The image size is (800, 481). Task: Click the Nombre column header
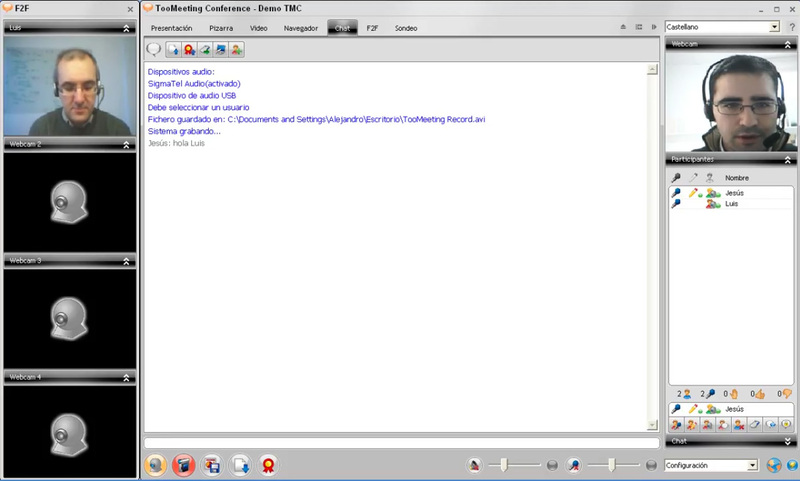click(x=737, y=178)
